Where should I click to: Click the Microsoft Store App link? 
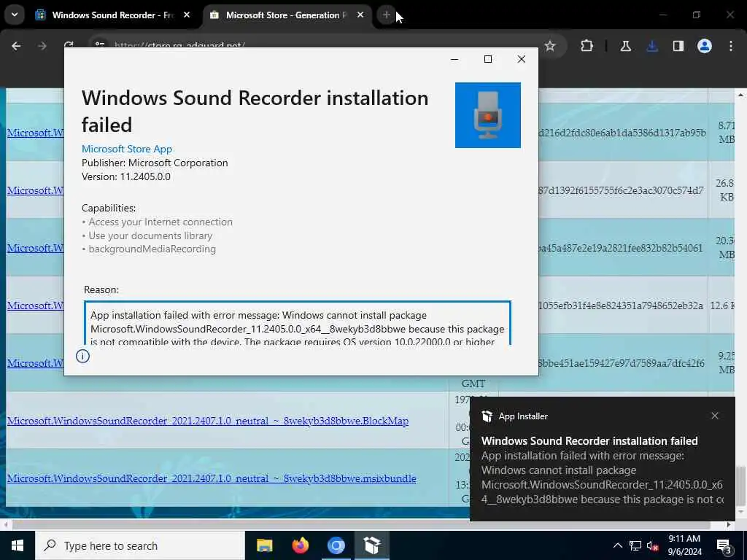(127, 149)
